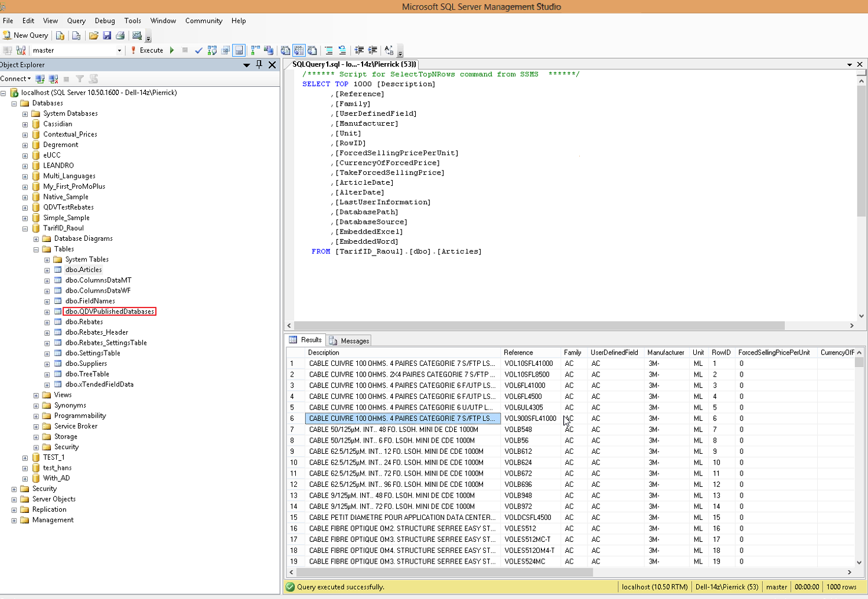Click the Decrease Indent icon
This screenshot has width=868, height=599.
[x=359, y=50]
